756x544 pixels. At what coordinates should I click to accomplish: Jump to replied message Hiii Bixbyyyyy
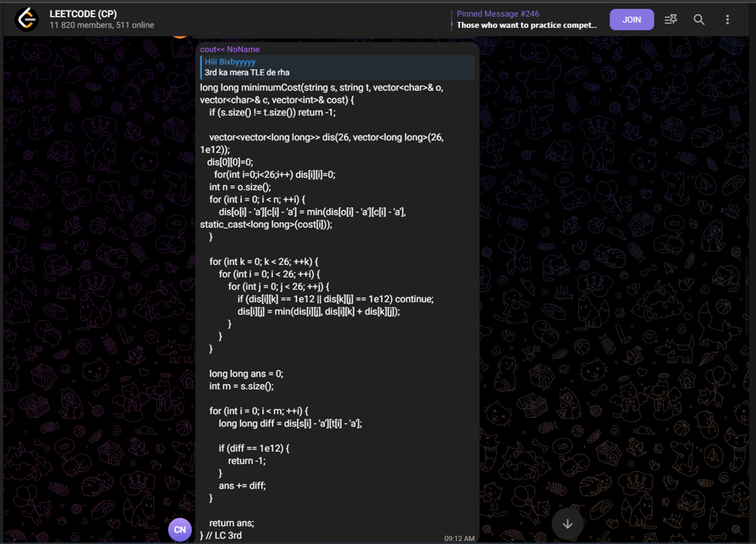tap(230, 61)
